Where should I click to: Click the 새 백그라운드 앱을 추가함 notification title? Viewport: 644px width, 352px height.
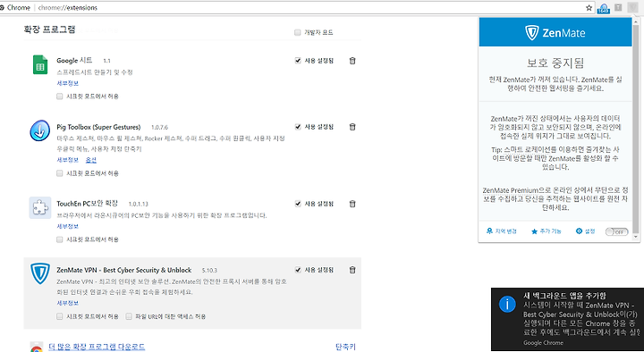(564, 296)
